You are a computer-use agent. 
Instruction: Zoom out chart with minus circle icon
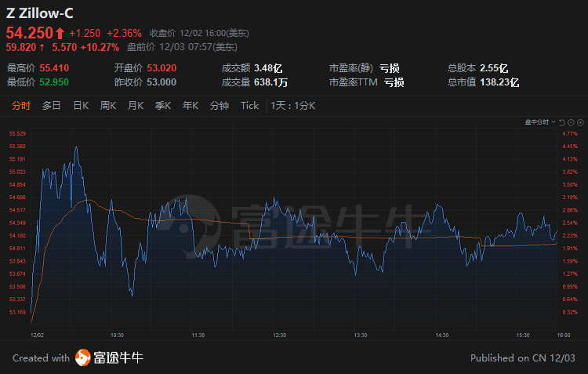click(571, 122)
